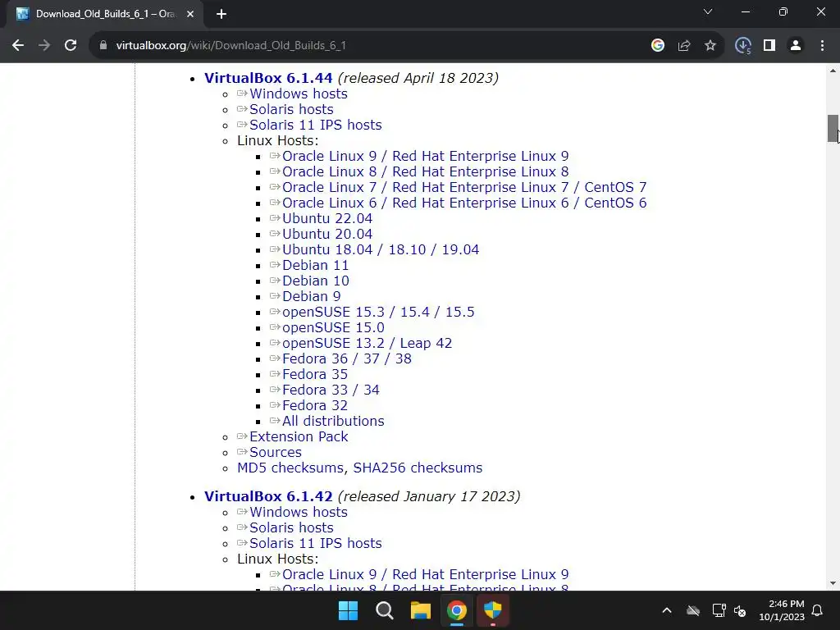
Task: Open Oracle Linux 7 / CentOS 7 link
Action: (x=464, y=187)
